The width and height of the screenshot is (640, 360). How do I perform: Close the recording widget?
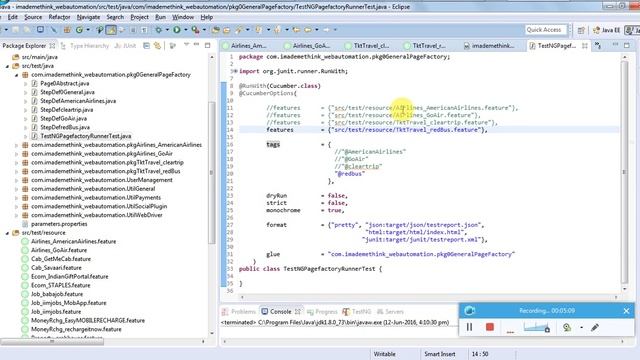click(x=627, y=311)
